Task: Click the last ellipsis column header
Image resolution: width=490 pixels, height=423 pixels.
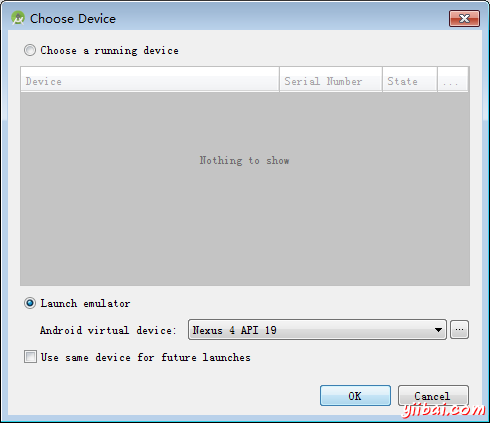Action: point(453,80)
